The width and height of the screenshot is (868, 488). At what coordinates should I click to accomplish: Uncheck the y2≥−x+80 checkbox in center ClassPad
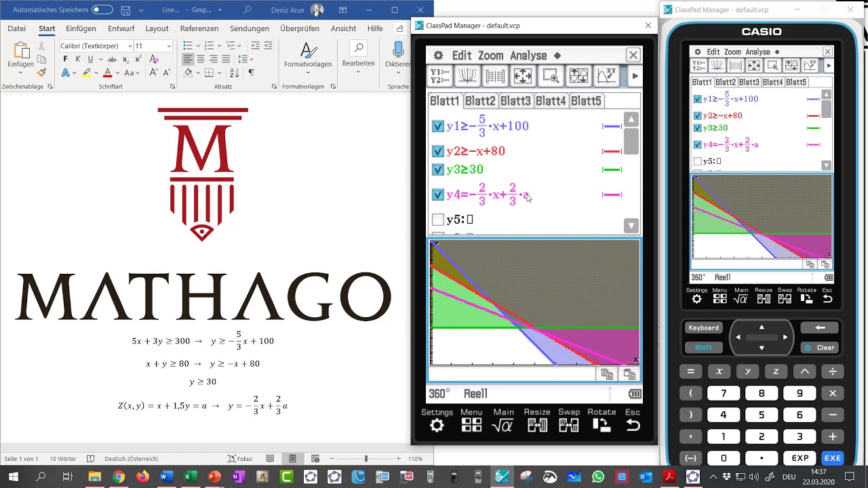click(438, 151)
